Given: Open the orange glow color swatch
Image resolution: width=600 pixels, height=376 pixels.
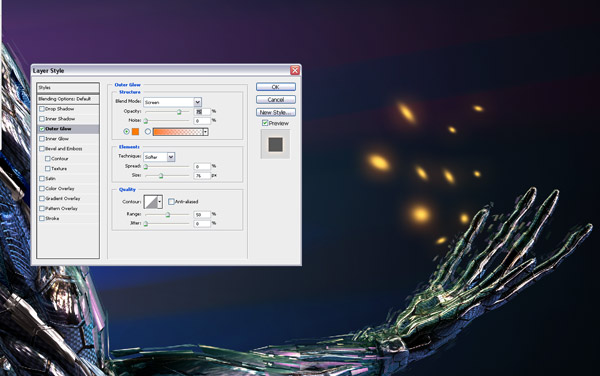Looking at the screenshot, I should pyautogui.click(x=135, y=132).
